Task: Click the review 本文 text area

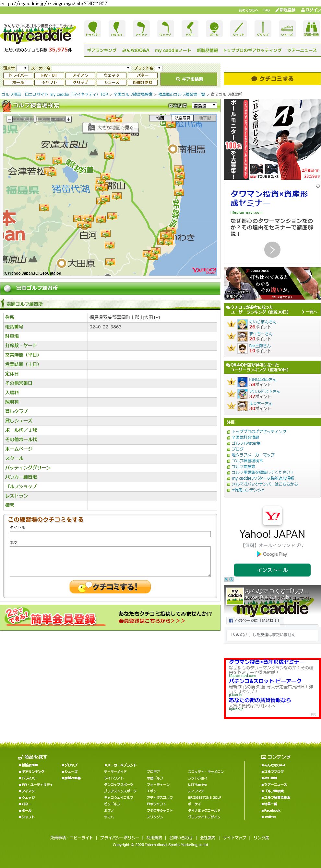Action: click(110, 561)
